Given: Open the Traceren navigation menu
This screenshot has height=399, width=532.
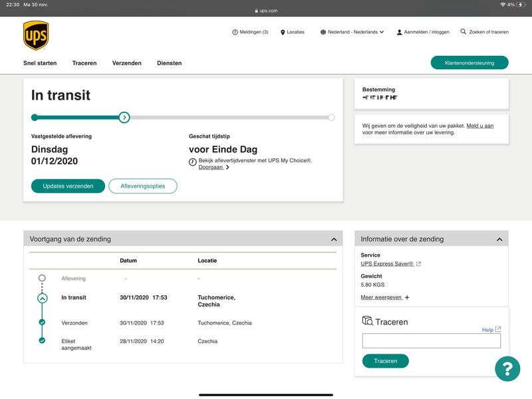Looking at the screenshot, I should click(84, 63).
